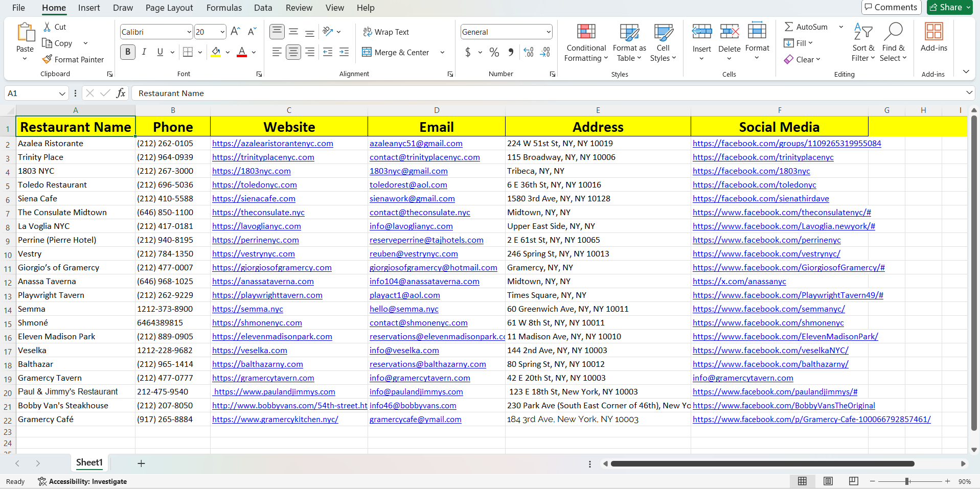980x489 pixels.
Task: Open the font name Calibri dropdown
Action: pos(189,32)
